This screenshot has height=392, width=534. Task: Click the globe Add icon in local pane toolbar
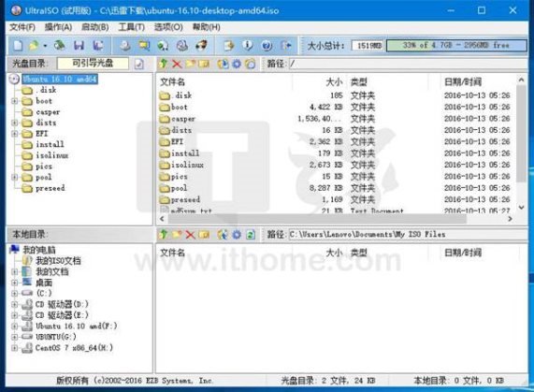click(x=224, y=234)
